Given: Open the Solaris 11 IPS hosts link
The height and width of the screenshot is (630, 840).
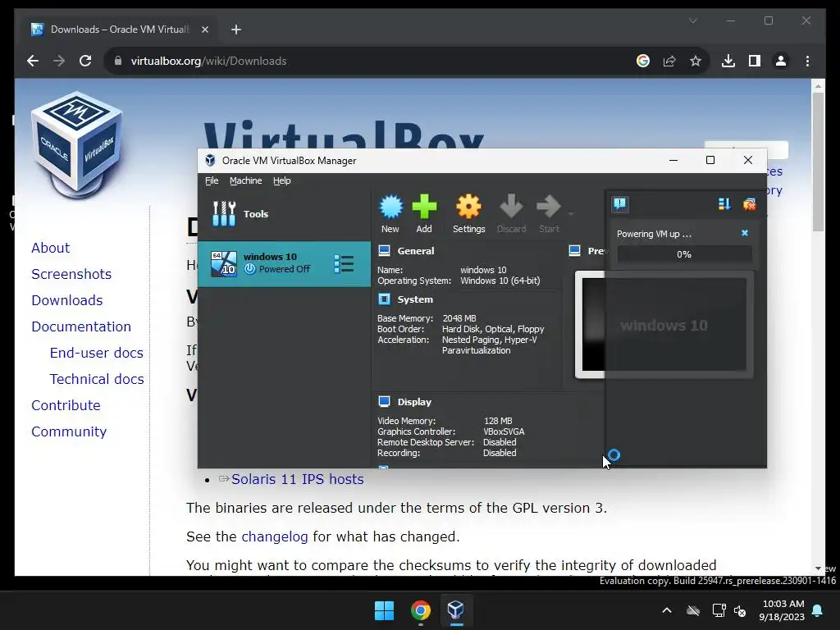Looking at the screenshot, I should point(297,479).
